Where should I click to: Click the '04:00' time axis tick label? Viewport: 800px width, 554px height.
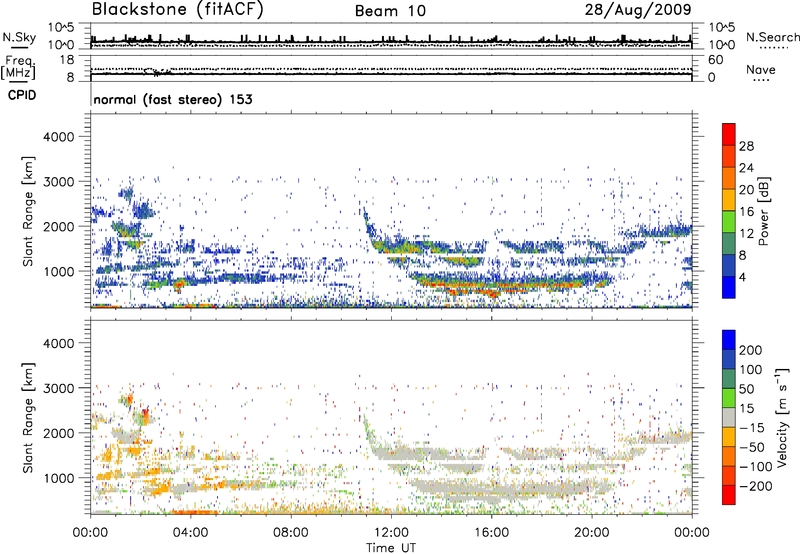[x=191, y=533]
